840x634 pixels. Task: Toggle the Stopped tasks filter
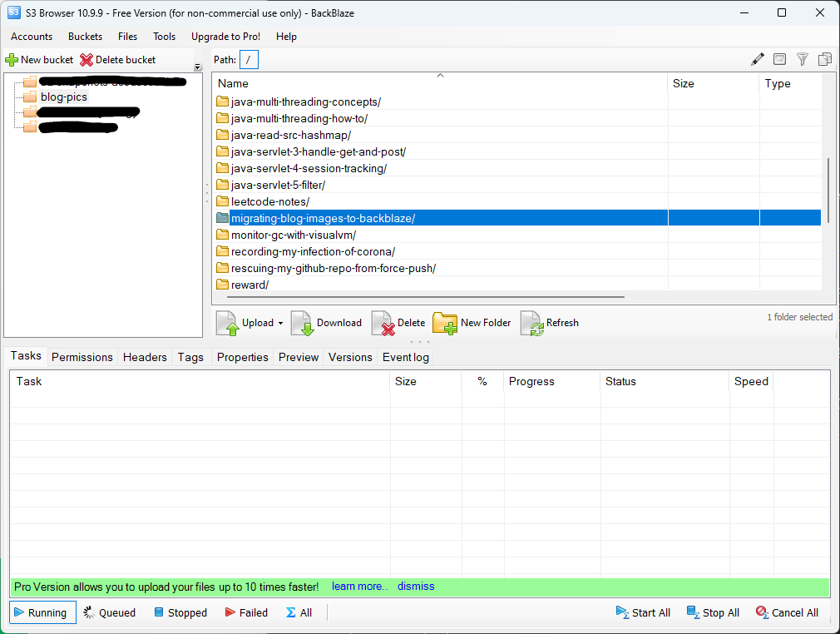click(180, 612)
